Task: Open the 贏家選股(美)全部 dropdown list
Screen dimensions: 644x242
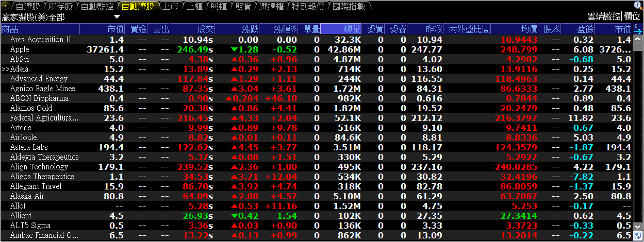Action: point(117,17)
